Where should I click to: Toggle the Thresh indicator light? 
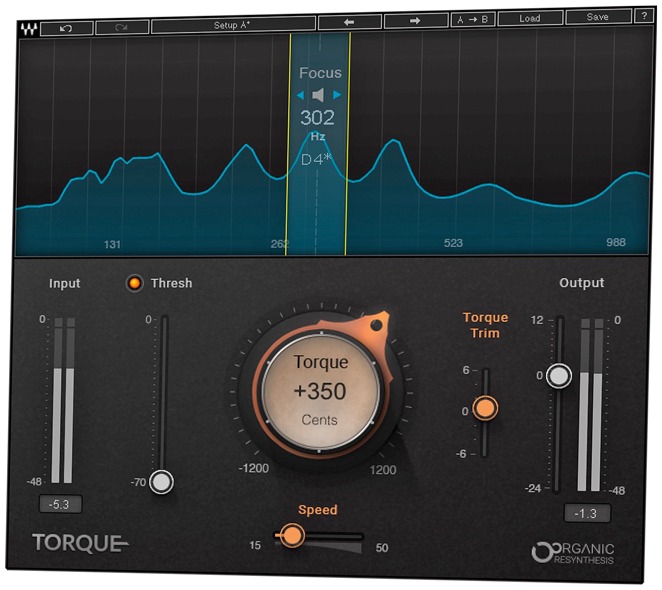(135, 283)
